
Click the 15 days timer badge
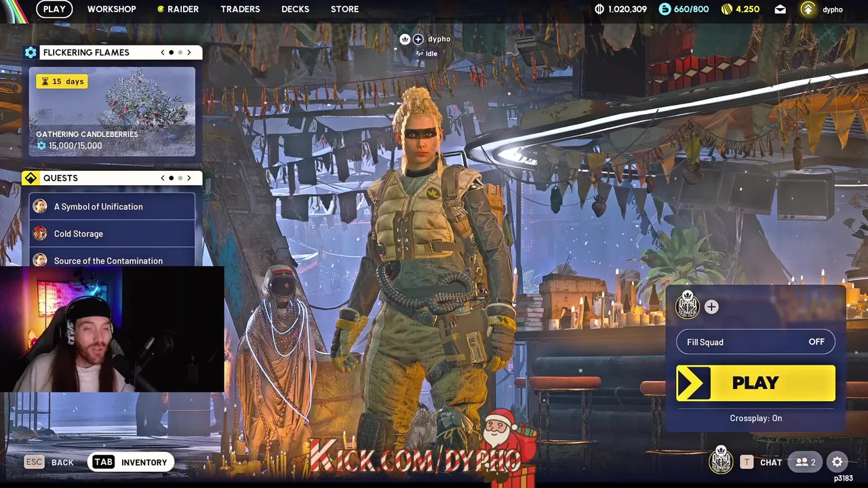[x=62, y=81]
